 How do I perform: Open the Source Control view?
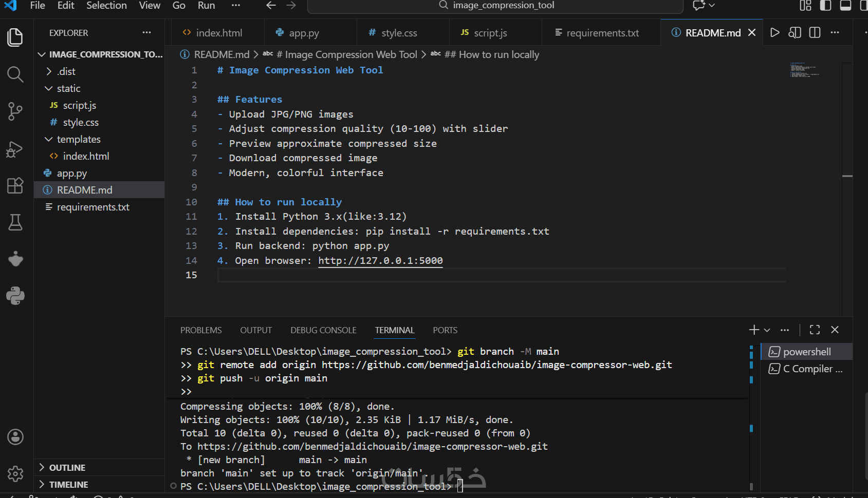pyautogui.click(x=15, y=111)
